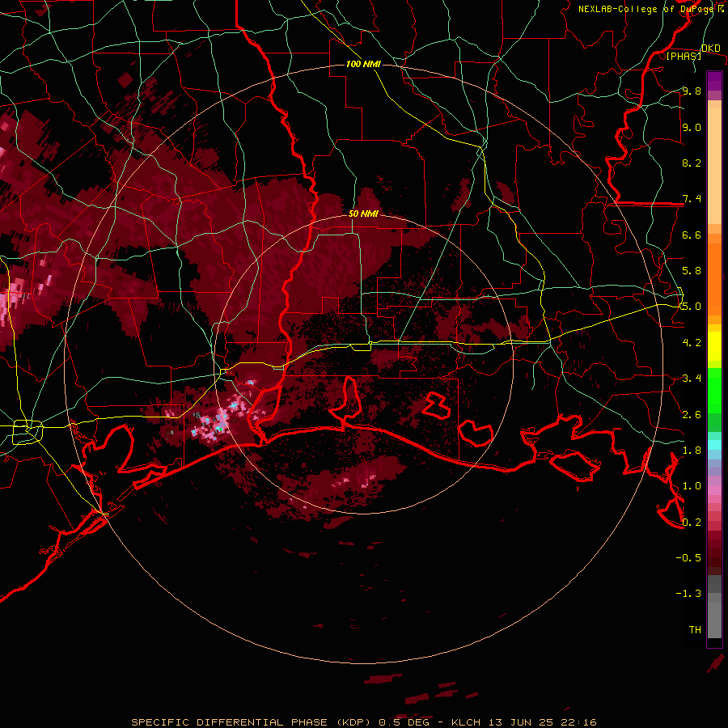Click the "TH" threshold label on the scale

point(695,630)
